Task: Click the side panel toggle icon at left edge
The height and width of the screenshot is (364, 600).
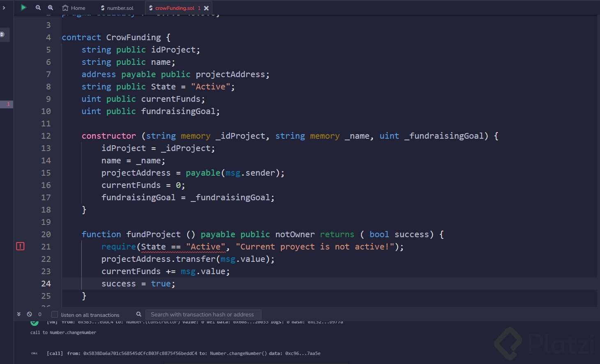Action: coord(2,34)
